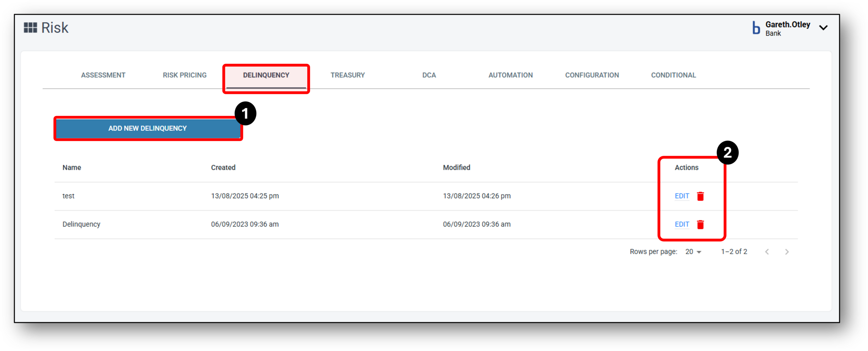Click the Name column header
Image resolution: width=868 pixels, height=351 pixels.
click(x=72, y=168)
